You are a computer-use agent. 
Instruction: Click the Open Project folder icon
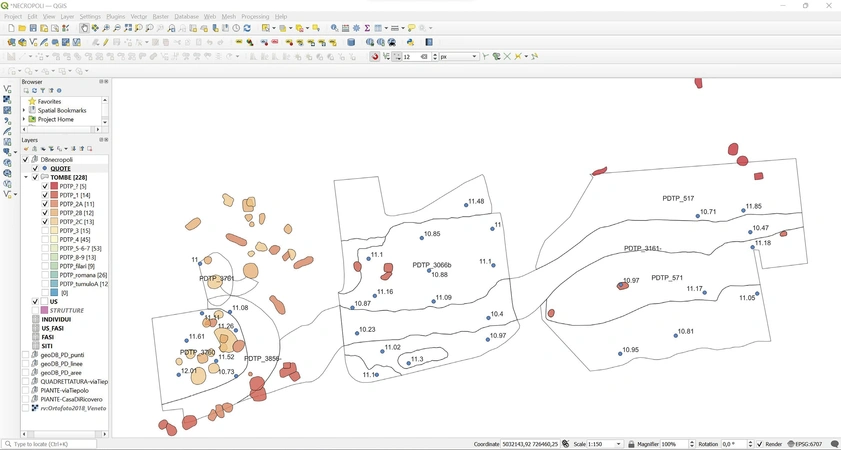22,28
